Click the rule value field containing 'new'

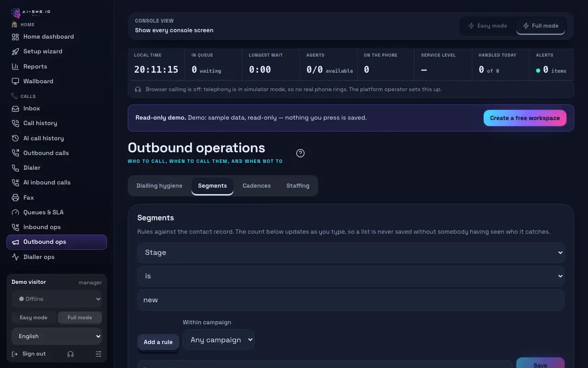click(351, 300)
